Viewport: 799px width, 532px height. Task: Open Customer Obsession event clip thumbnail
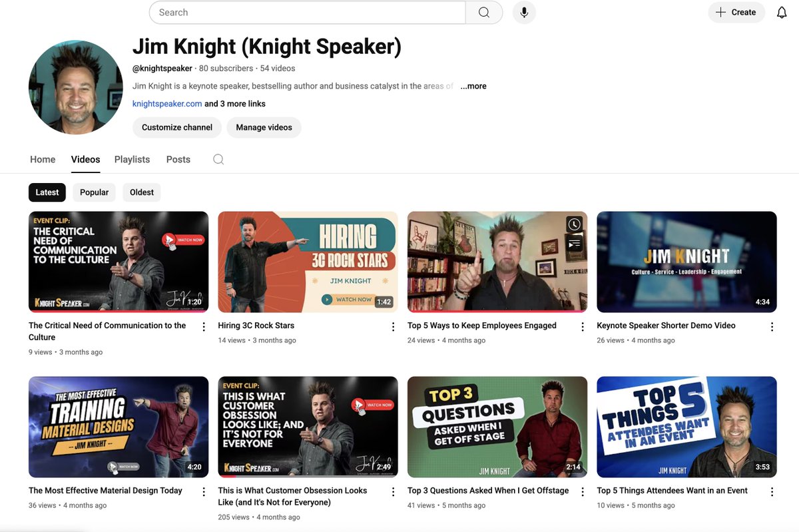pyautogui.click(x=308, y=427)
